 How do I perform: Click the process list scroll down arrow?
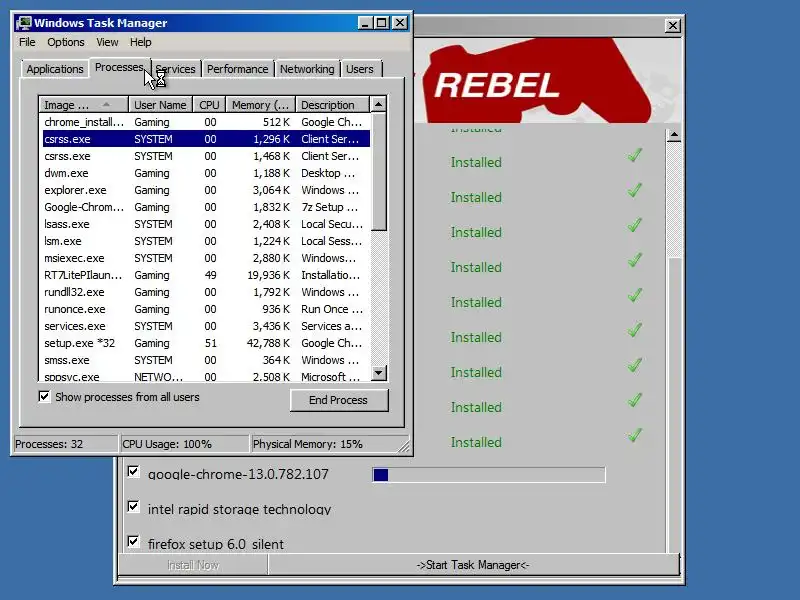(379, 373)
